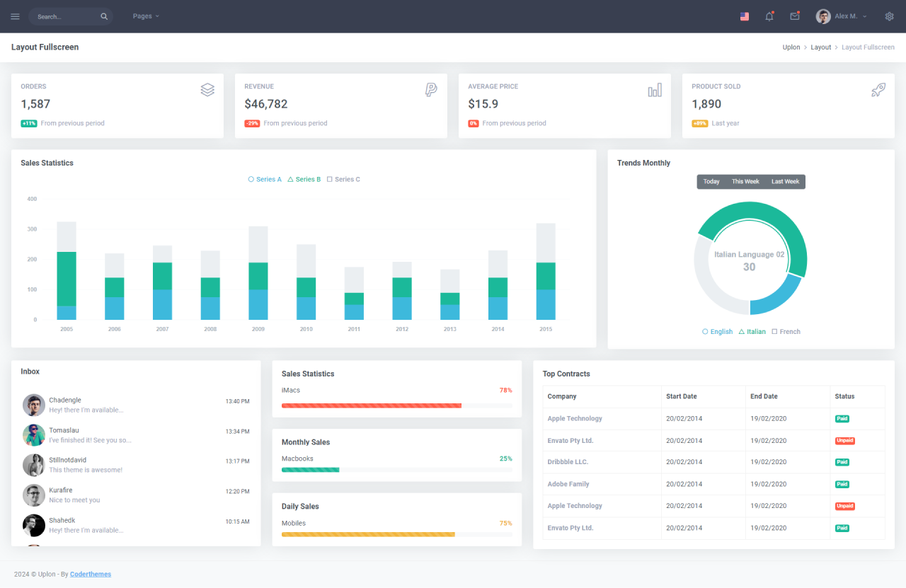Toggle Series C in chart legend
This screenshot has height=588, width=906.
point(344,180)
